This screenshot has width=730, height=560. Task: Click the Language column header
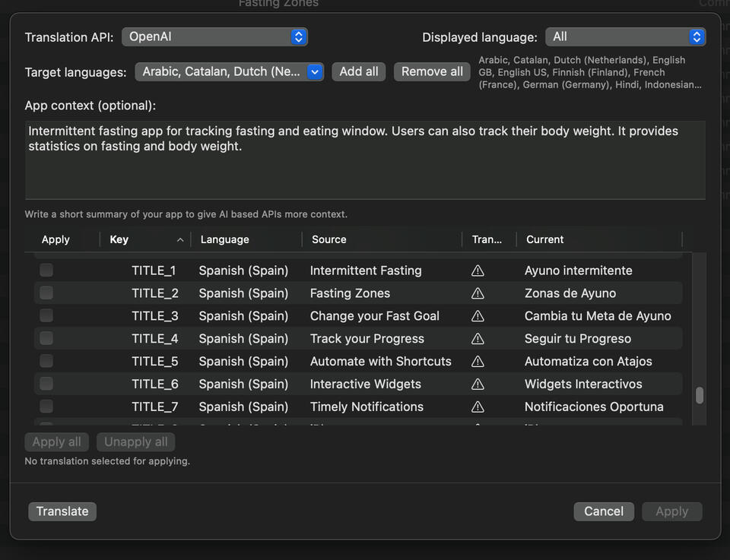pyautogui.click(x=224, y=239)
